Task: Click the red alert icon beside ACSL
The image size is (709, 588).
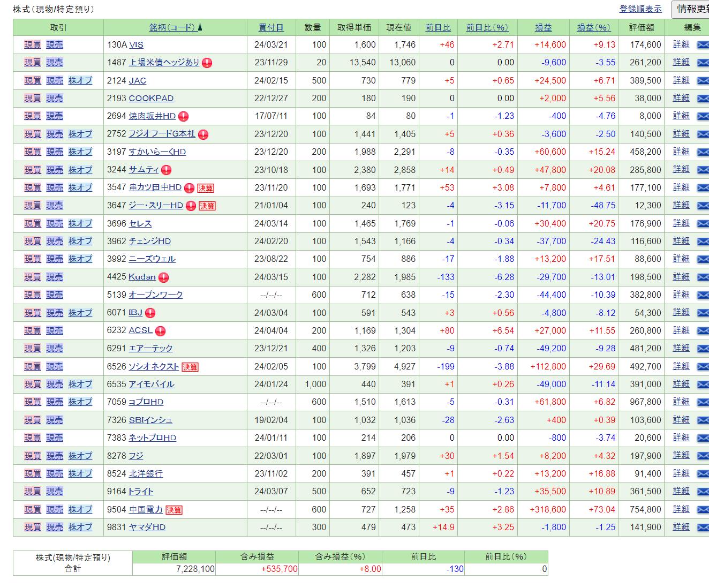Action: pos(160,331)
